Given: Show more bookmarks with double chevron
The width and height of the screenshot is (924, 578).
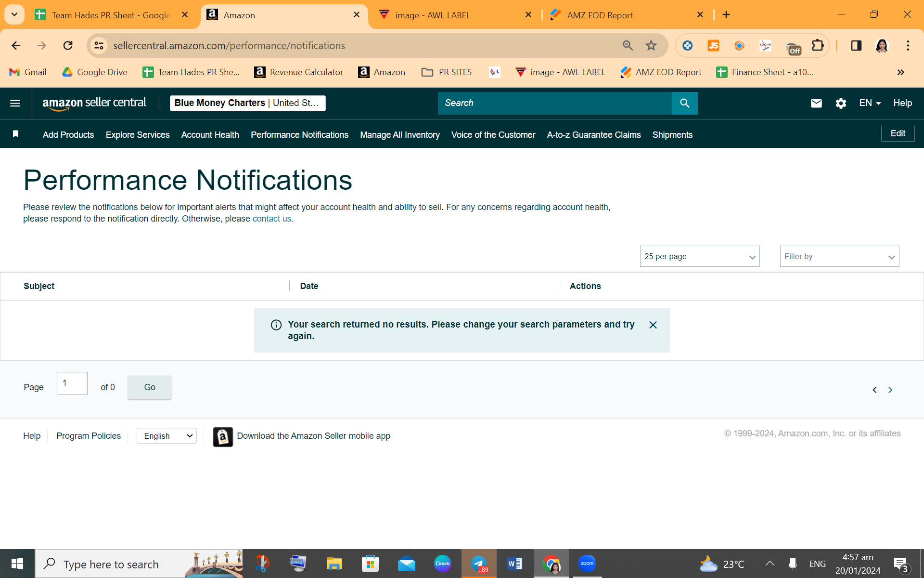Looking at the screenshot, I should (x=901, y=72).
